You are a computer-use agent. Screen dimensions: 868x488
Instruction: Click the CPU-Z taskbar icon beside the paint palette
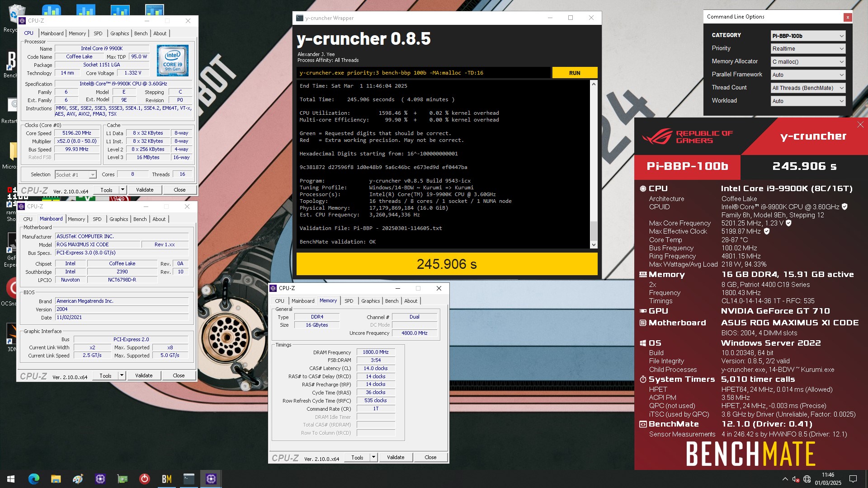click(x=100, y=479)
